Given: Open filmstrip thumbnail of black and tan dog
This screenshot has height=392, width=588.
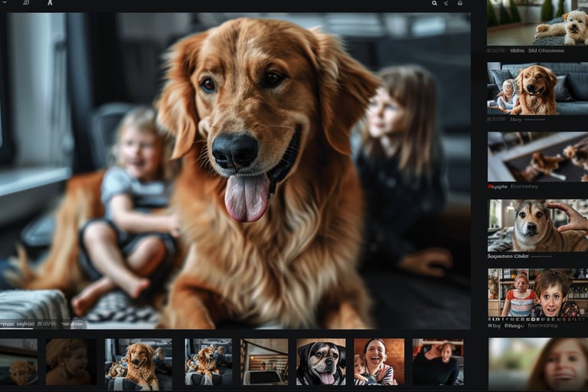Looking at the screenshot, I should [321, 361].
